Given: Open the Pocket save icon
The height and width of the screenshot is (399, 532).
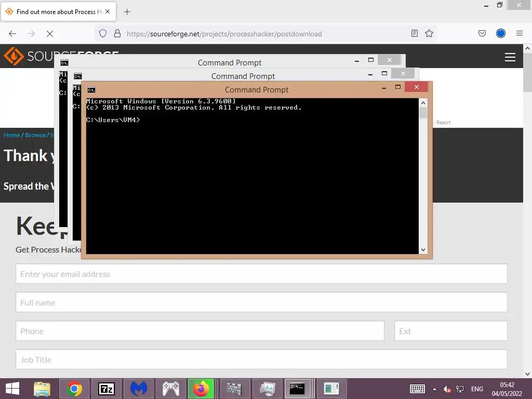Looking at the screenshot, I should (482, 33).
